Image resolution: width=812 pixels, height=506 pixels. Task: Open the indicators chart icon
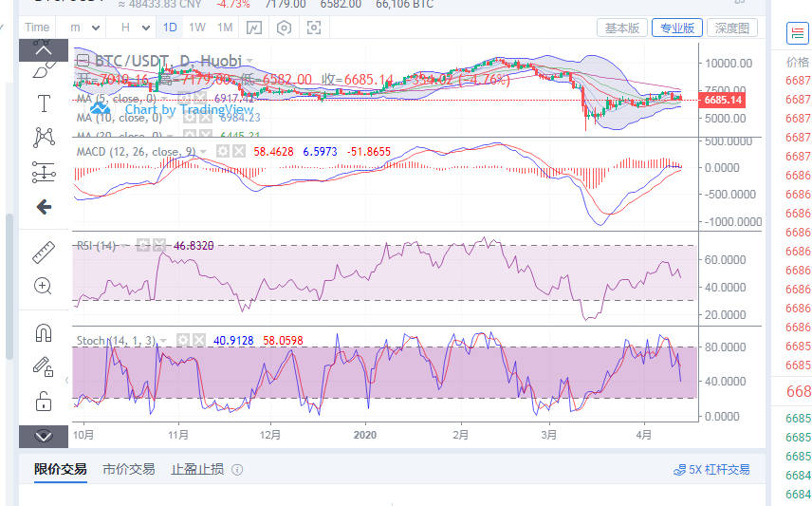[254, 28]
